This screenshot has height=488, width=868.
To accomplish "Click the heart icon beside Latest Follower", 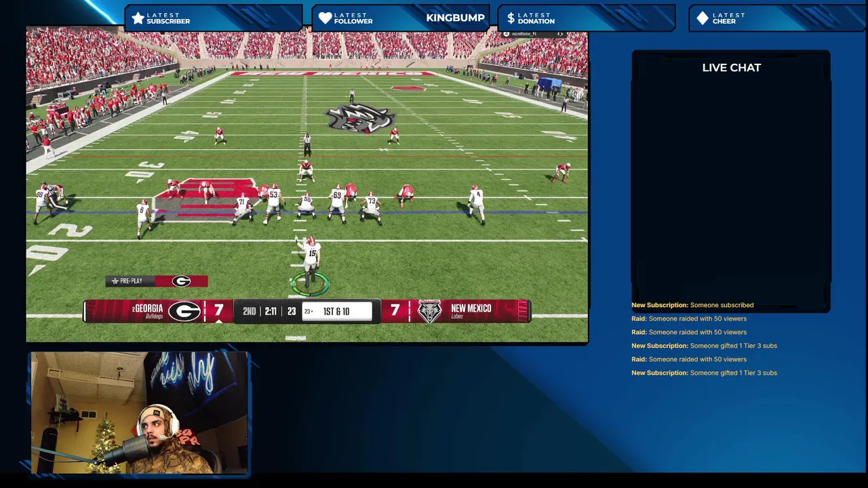I will pos(325,18).
